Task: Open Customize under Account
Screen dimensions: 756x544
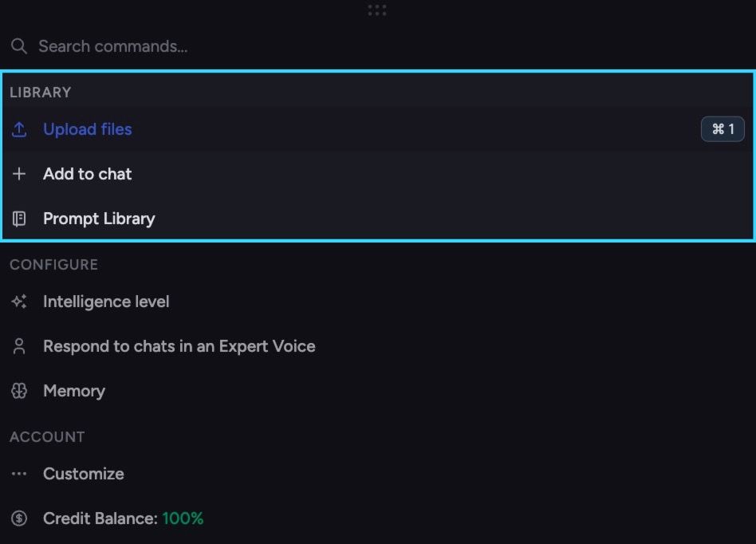Action: [378, 474]
